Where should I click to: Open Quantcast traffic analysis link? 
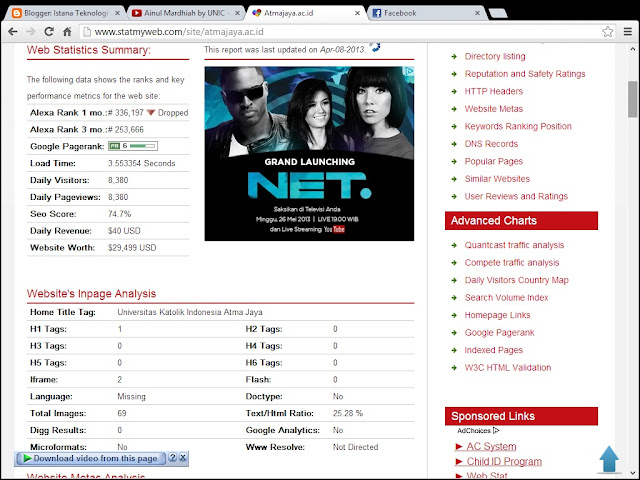[x=514, y=245]
